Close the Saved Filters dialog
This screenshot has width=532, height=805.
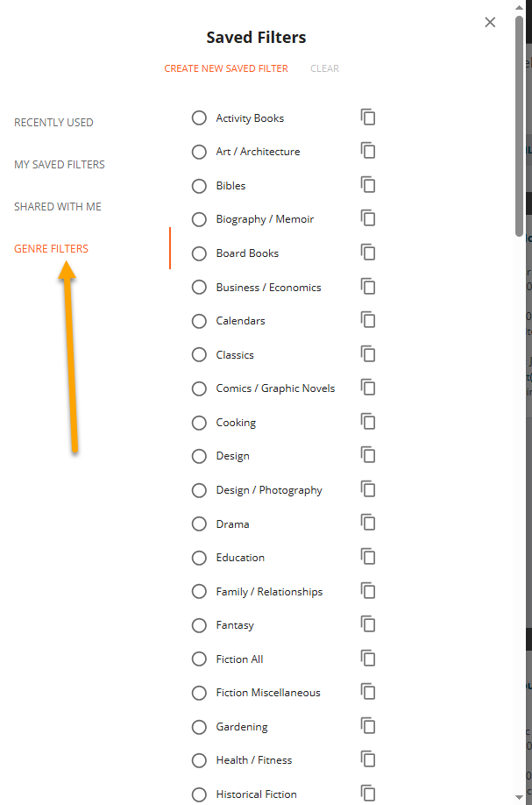tap(490, 22)
